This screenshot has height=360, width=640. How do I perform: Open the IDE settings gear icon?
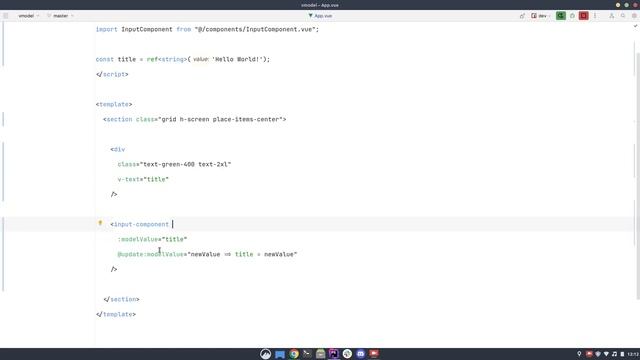coord(634,16)
